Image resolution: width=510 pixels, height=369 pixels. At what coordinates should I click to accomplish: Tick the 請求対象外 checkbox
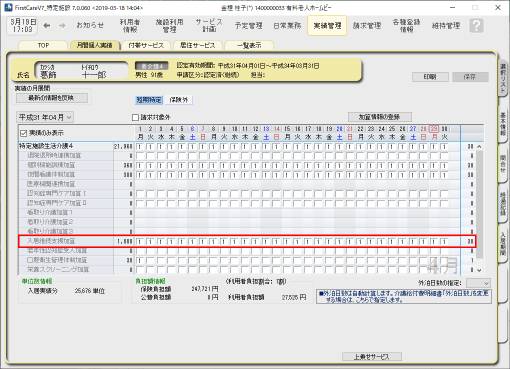[x=135, y=117]
